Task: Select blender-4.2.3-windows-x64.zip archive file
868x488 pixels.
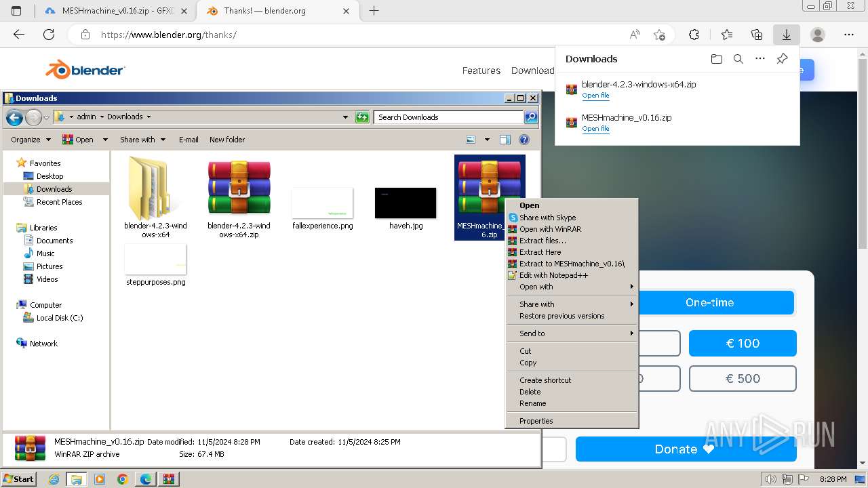Action: 239,197
